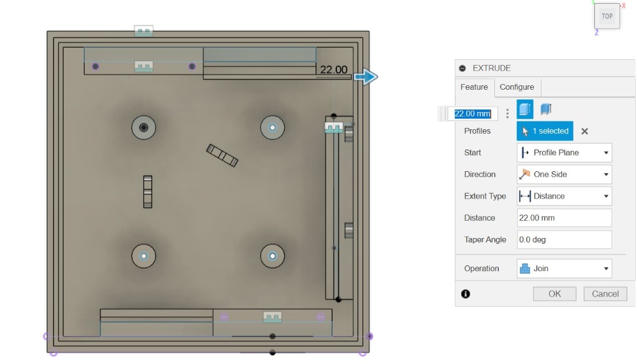Click the EXTRUDE dialog title
637x364 pixels.
492,68
